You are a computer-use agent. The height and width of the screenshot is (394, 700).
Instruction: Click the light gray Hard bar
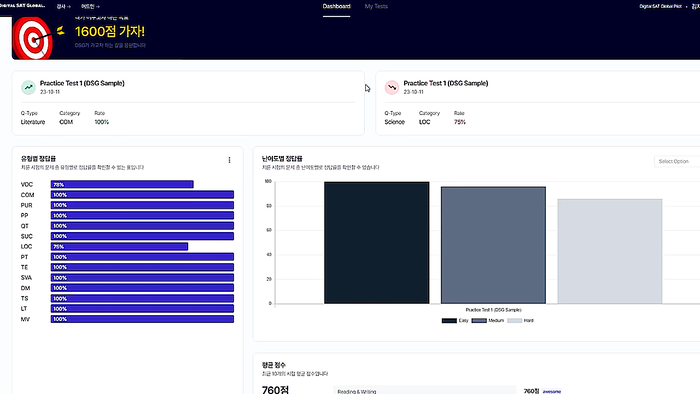coord(610,251)
